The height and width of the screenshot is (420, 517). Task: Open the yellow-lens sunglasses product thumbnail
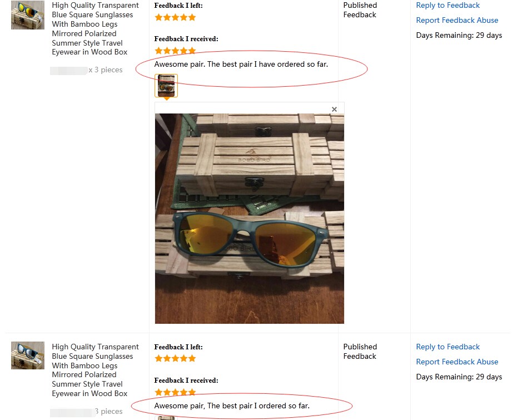(28, 16)
